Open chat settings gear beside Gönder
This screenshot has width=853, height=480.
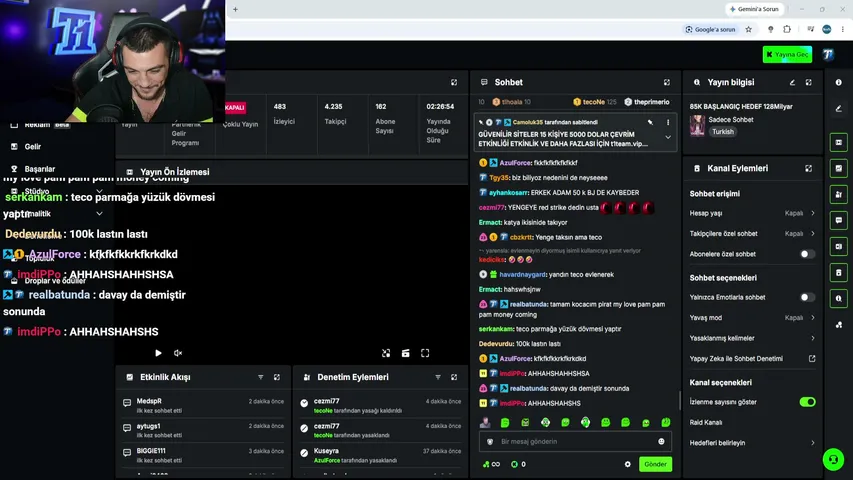[x=627, y=464]
